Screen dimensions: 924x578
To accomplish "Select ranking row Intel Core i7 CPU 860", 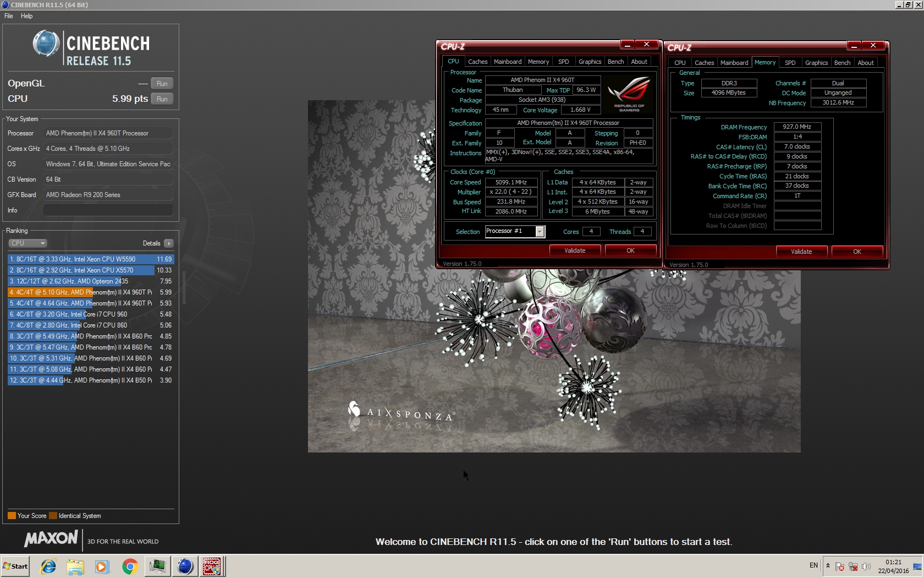I will tap(91, 325).
